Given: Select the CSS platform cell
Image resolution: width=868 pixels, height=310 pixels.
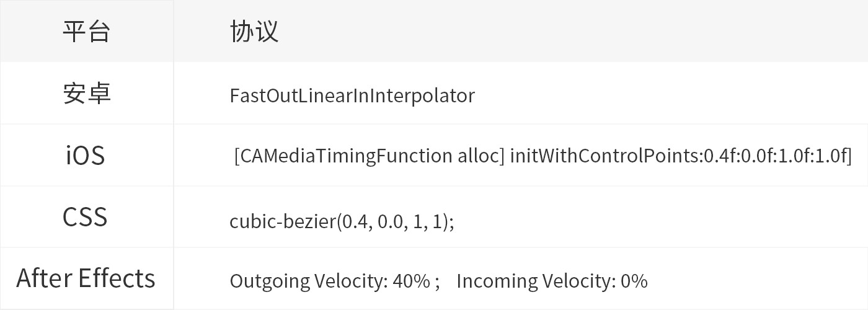Looking at the screenshot, I should 86,217.
